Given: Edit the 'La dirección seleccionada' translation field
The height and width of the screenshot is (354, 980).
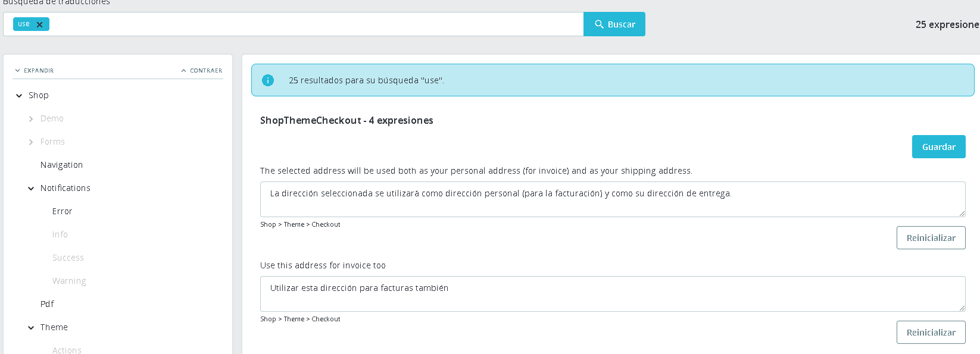Looking at the screenshot, I should 612,199.
